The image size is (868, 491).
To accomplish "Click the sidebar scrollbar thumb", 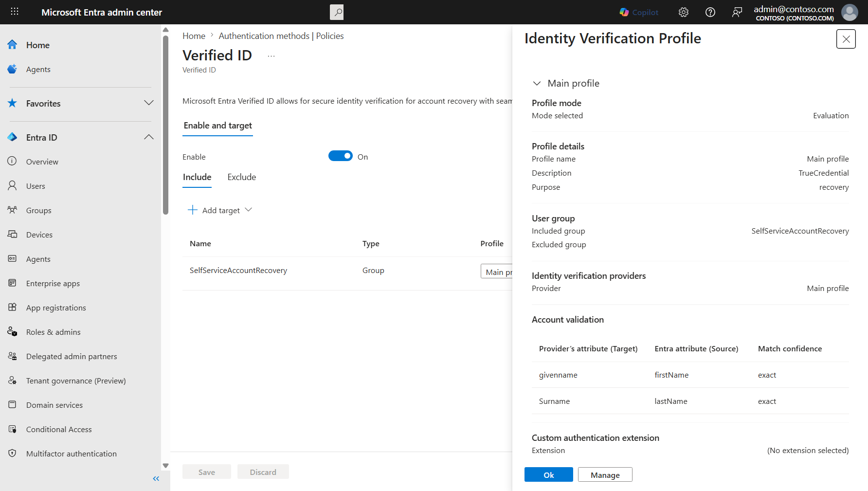I will coord(165,125).
